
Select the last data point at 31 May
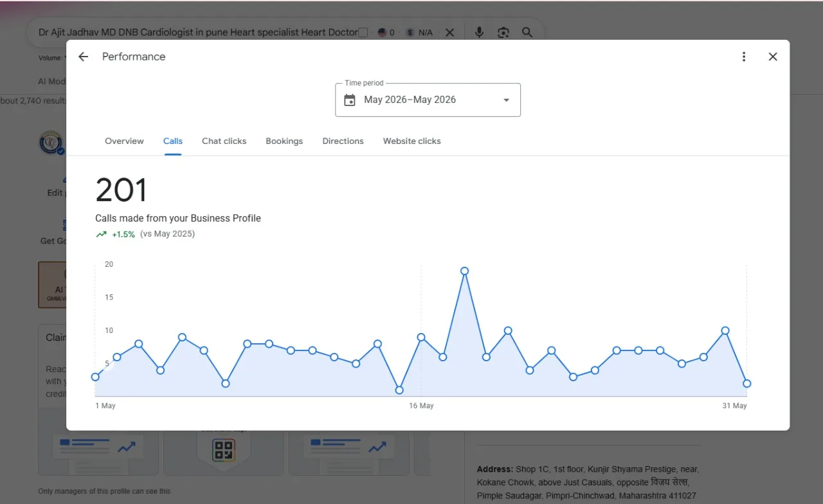(x=746, y=383)
